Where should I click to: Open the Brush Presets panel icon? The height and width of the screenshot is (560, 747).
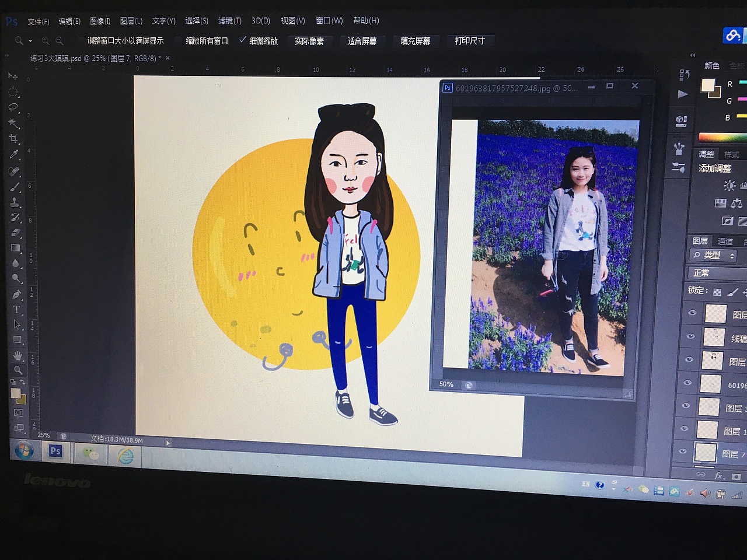679,149
